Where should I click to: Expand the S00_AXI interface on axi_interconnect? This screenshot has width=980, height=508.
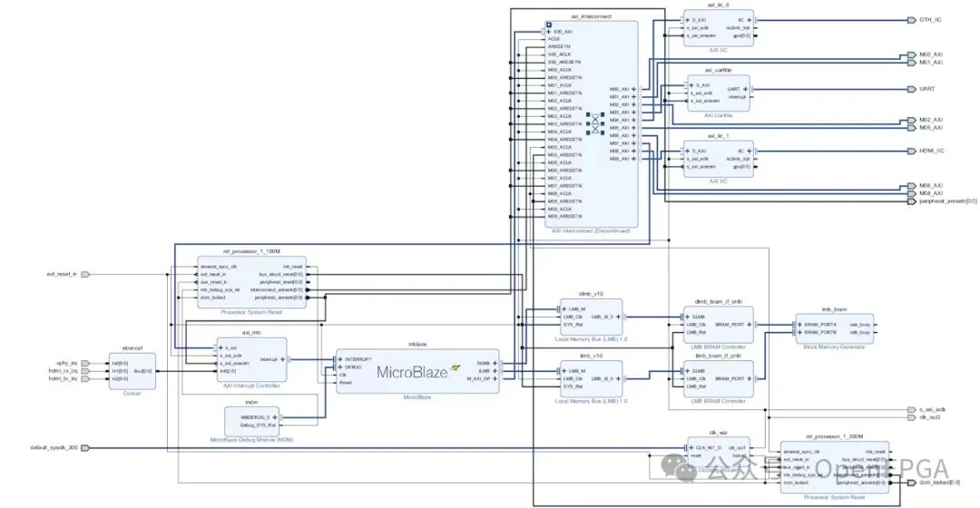point(549,32)
